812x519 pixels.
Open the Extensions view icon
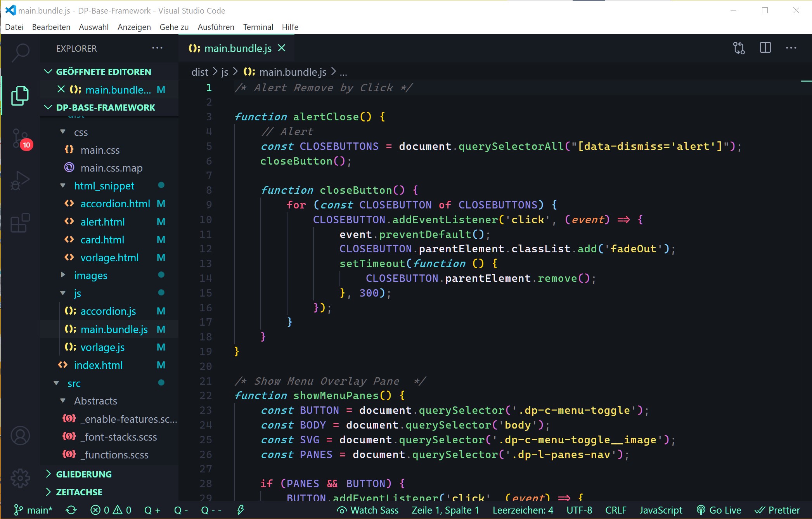tap(20, 223)
